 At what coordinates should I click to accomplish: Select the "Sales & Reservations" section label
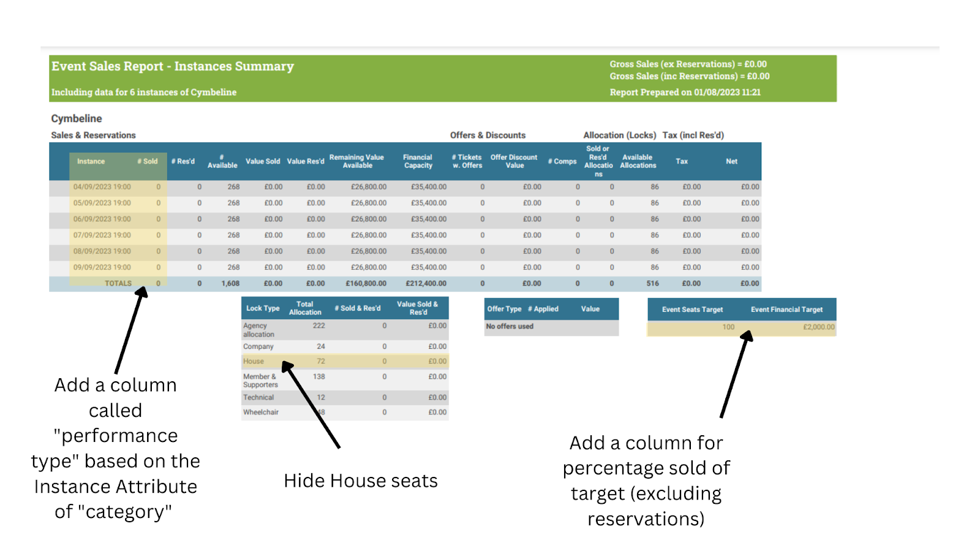[93, 135]
